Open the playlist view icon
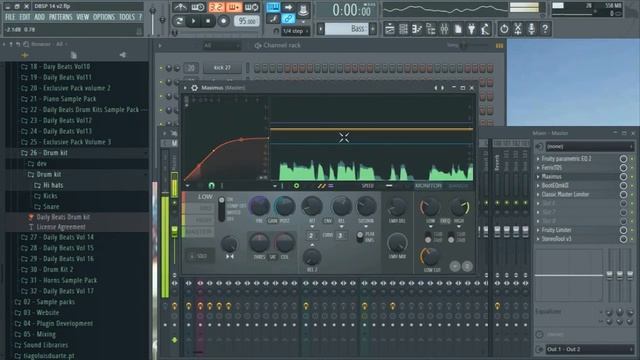This screenshot has height=360, width=640. click(x=390, y=29)
